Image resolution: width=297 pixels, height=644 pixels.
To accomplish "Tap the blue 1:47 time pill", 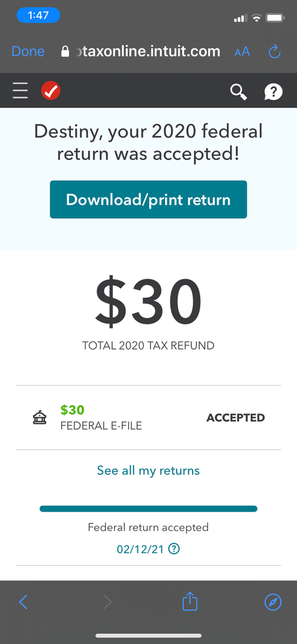I will 38,15.
